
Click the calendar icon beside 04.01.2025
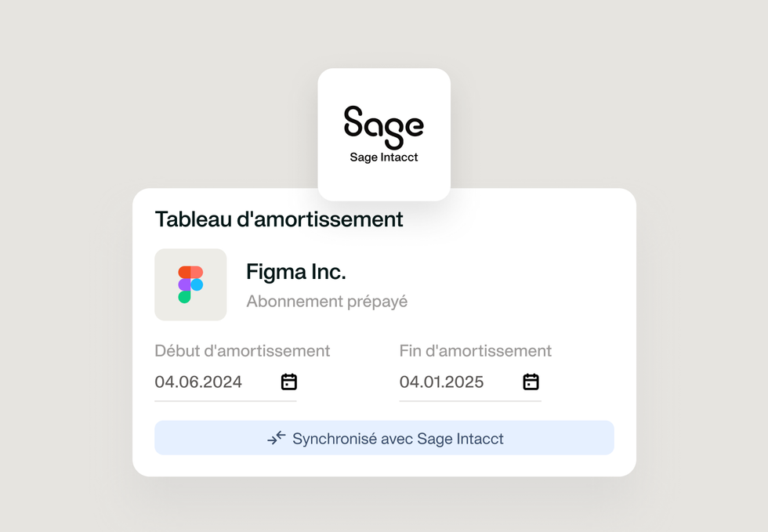click(x=531, y=382)
